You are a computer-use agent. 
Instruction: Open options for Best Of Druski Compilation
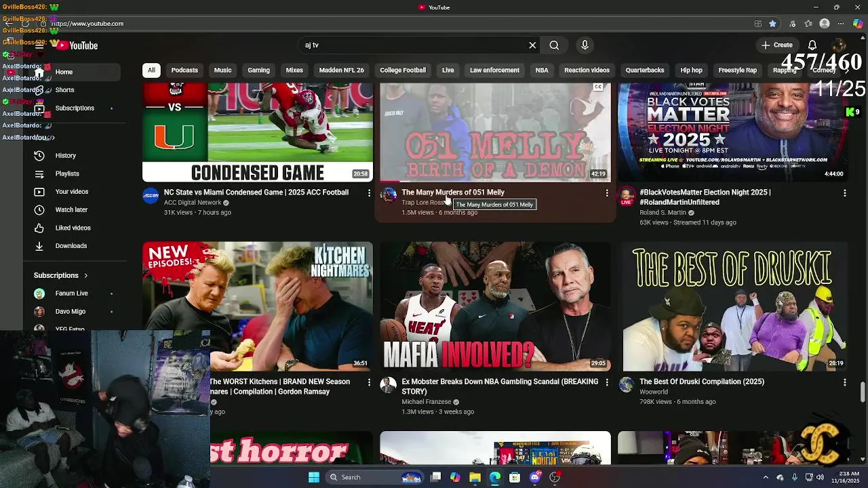coord(845,382)
